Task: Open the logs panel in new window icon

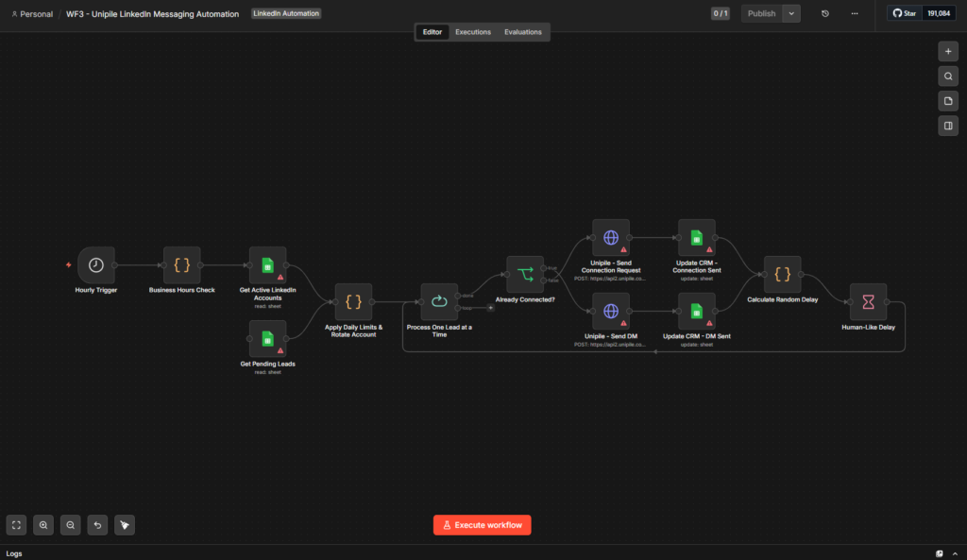Action: pyautogui.click(x=940, y=553)
